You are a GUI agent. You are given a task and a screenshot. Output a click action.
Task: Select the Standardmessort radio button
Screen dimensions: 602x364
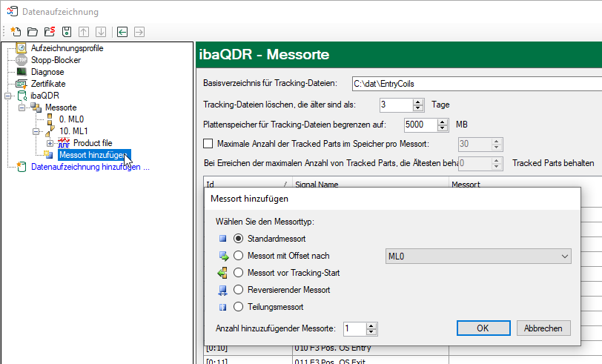[239, 239]
